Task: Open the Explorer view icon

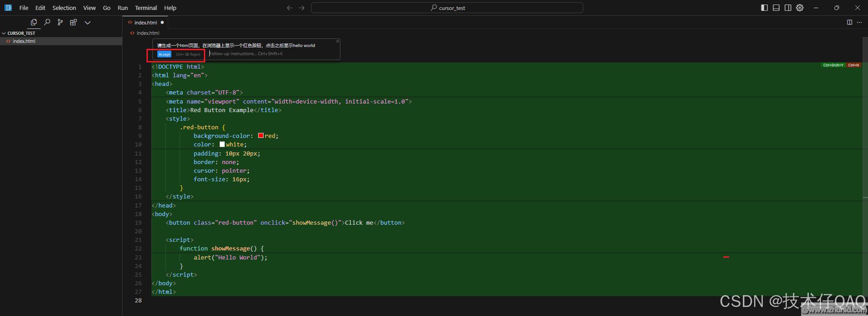Action: coord(33,22)
